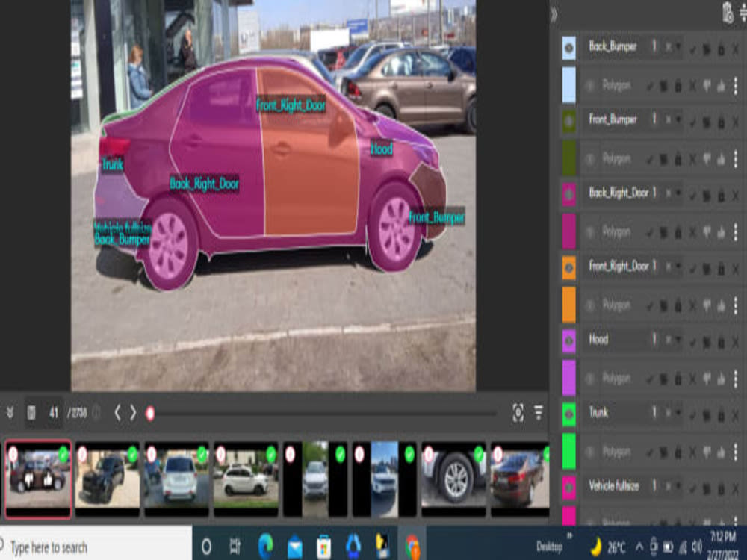
Task: Open the Vehicle fullsize class dropdown arrow
Action: tap(678, 486)
